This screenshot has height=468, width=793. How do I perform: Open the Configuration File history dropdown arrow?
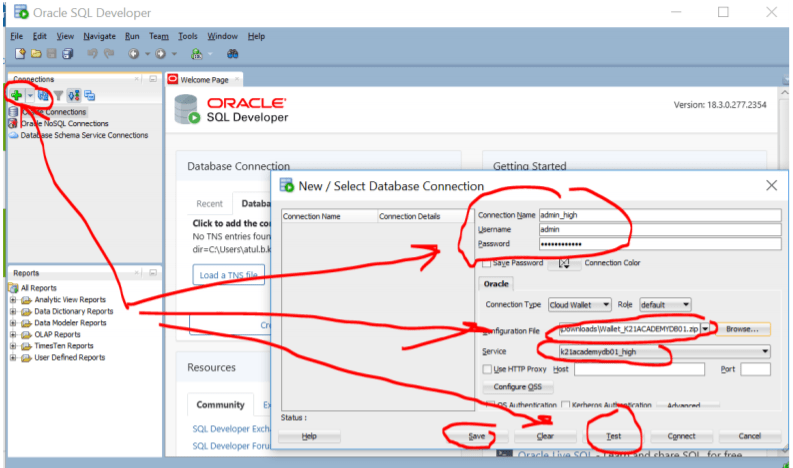pos(705,329)
